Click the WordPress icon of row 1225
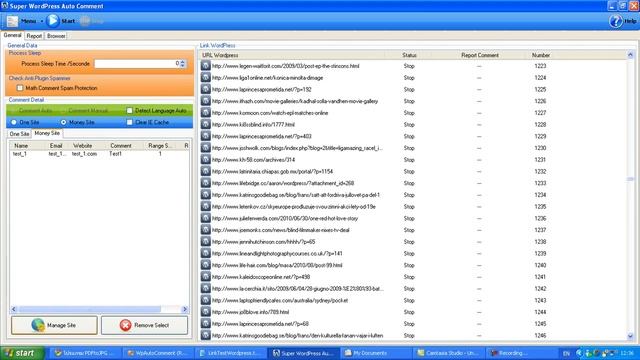Viewport: 640px width, 360px height. pos(206,89)
